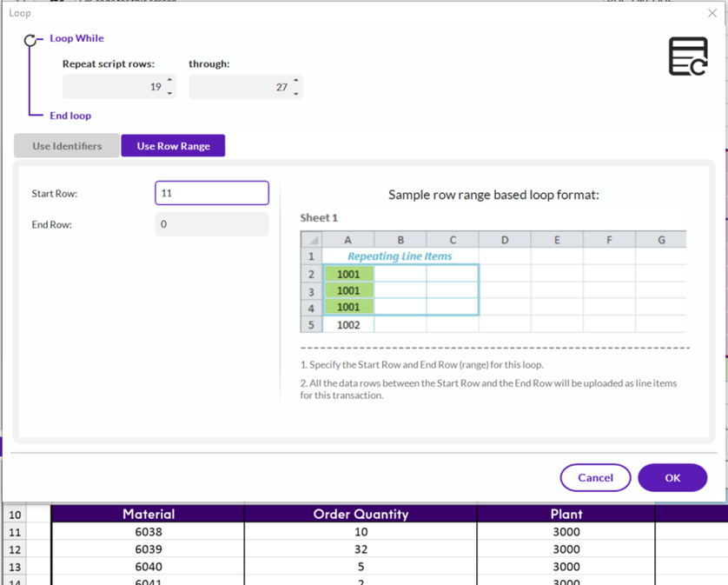Select the Order Quantity cell containing 32

coord(361,549)
